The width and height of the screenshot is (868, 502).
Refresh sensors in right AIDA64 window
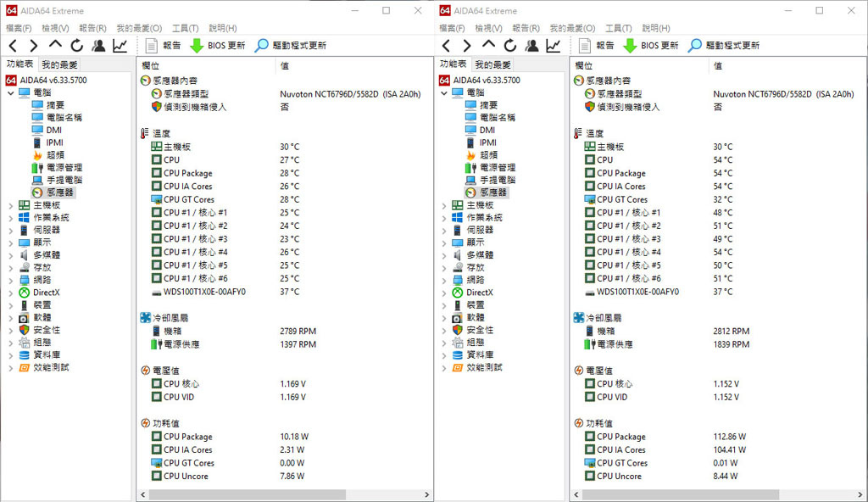click(x=510, y=46)
